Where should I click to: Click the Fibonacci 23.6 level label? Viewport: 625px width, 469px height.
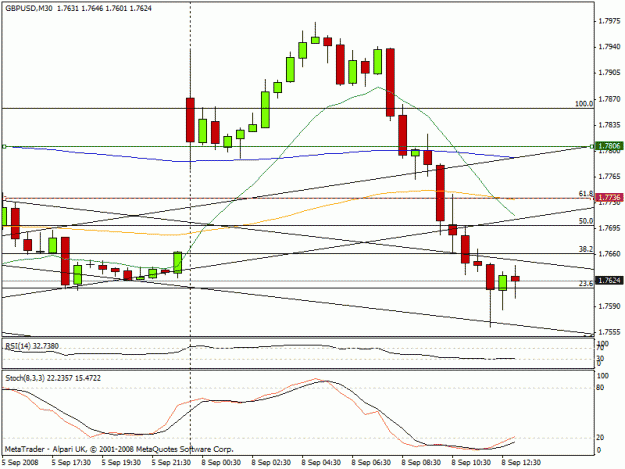(586, 283)
